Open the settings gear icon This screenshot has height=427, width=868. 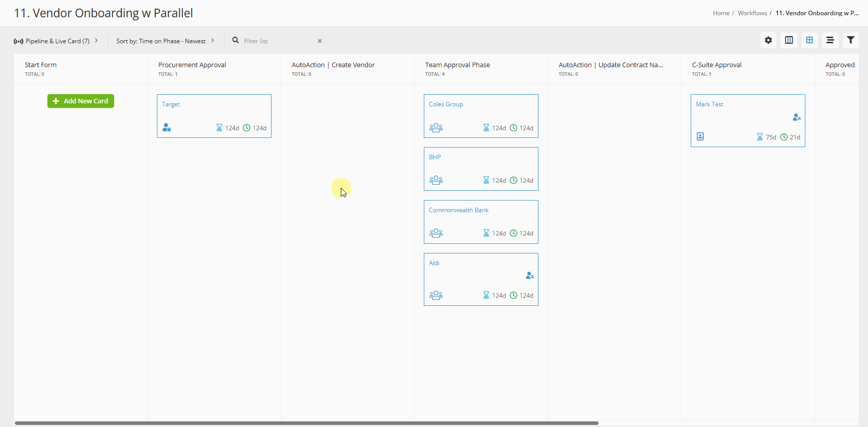coord(768,40)
